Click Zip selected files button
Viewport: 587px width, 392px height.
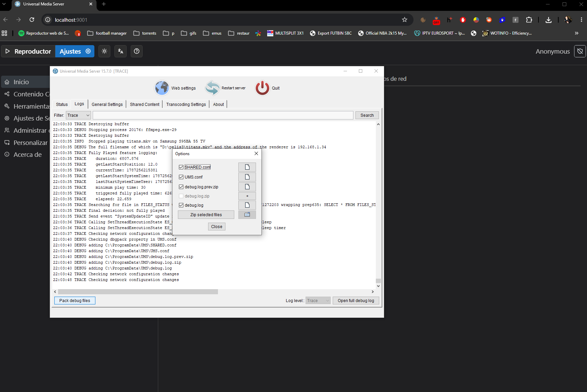(206, 214)
